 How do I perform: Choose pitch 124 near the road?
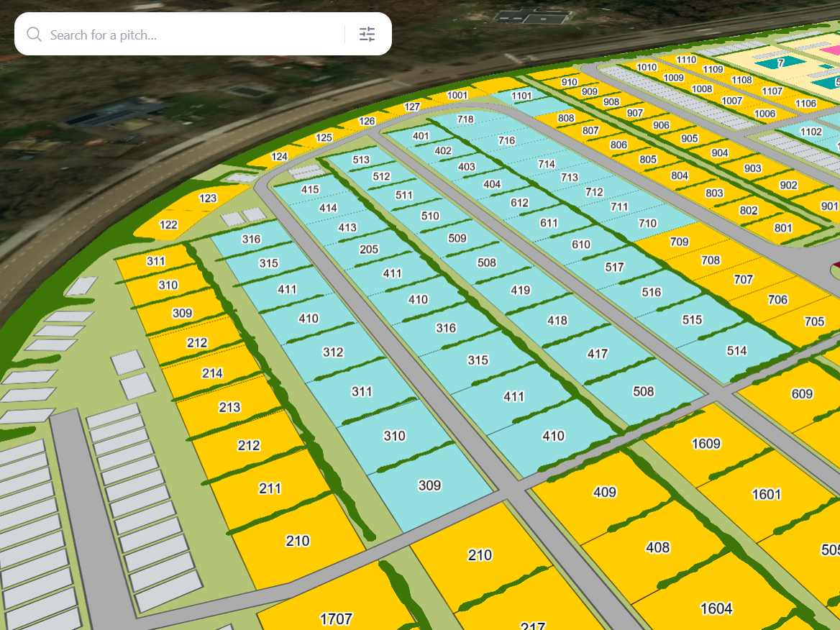[279, 157]
